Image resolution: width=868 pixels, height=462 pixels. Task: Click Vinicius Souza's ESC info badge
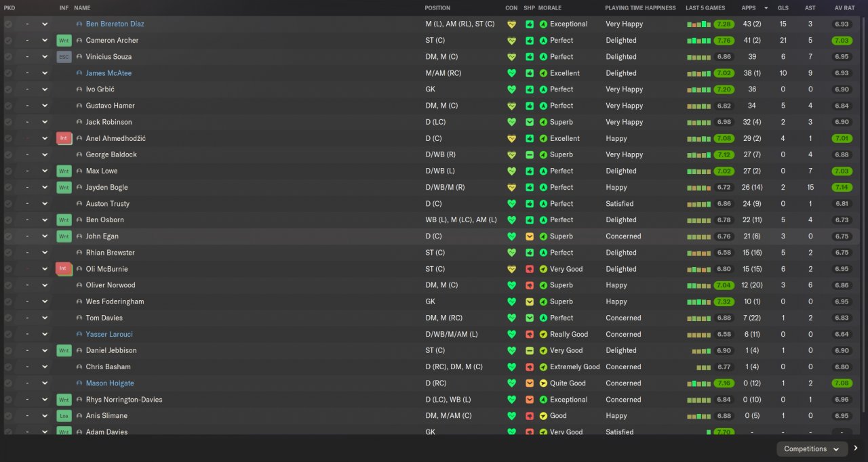64,57
